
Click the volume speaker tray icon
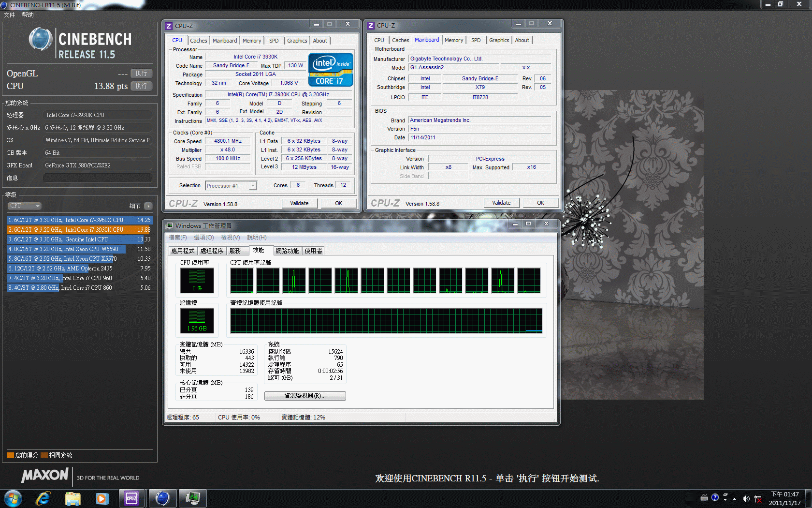746,499
